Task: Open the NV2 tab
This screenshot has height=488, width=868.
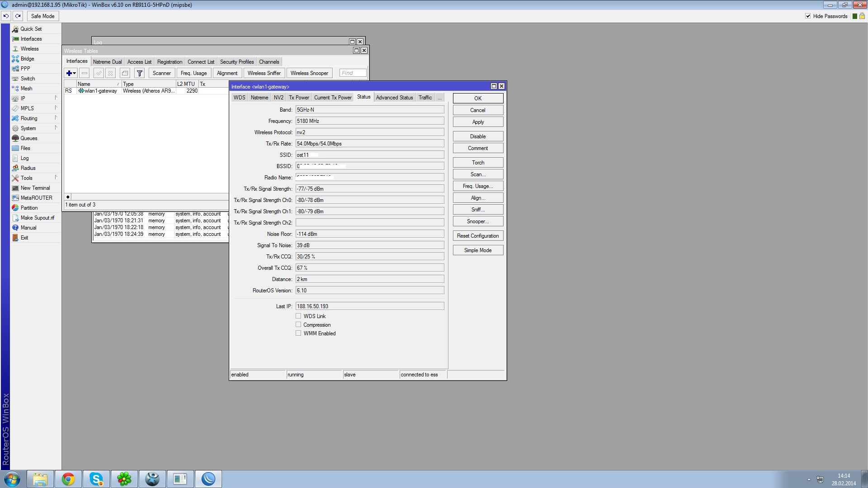Action: coord(278,98)
